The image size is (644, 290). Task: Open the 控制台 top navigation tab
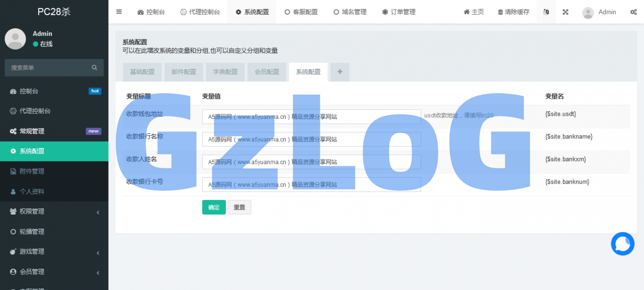(x=151, y=12)
